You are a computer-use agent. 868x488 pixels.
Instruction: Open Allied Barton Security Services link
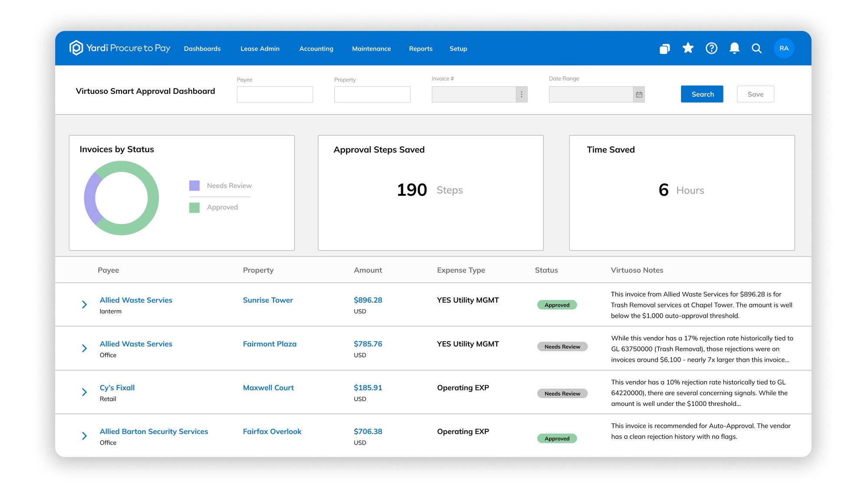tap(154, 432)
